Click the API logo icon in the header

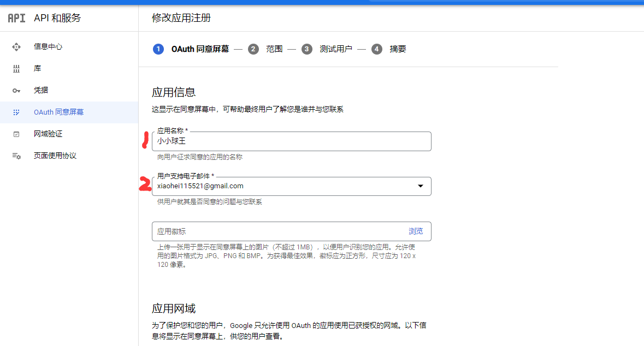pyautogui.click(x=16, y=18)
